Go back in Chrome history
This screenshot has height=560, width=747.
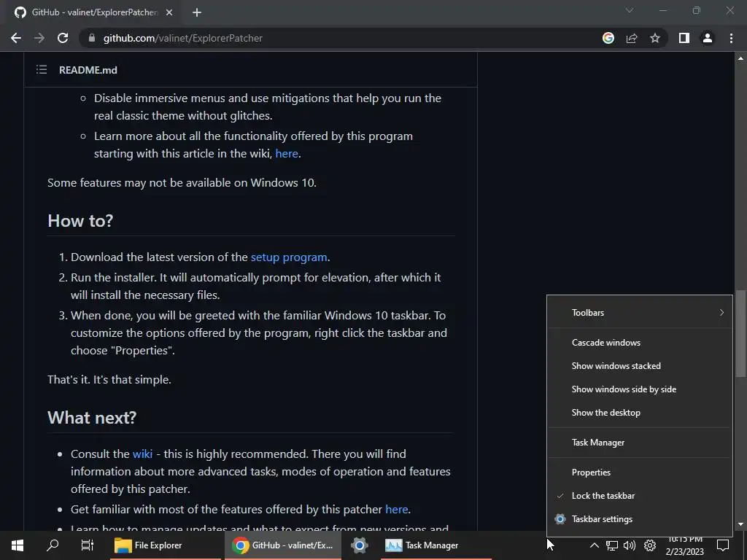(16, 38)
